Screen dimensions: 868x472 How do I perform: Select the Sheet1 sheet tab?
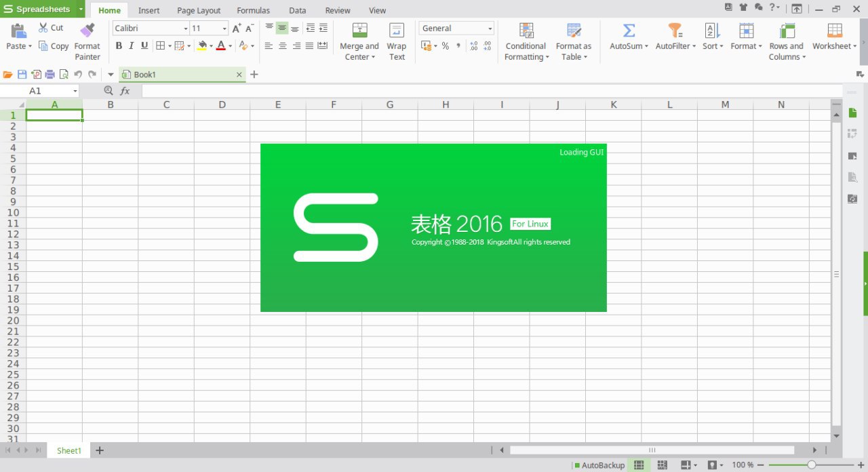[68, 451]
